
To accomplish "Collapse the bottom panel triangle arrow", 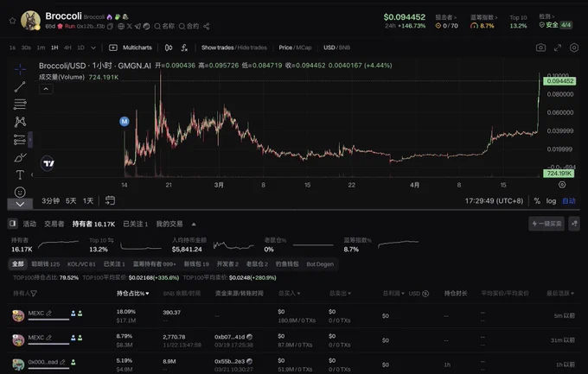I will pyautogui.click(x=194, y=224).
